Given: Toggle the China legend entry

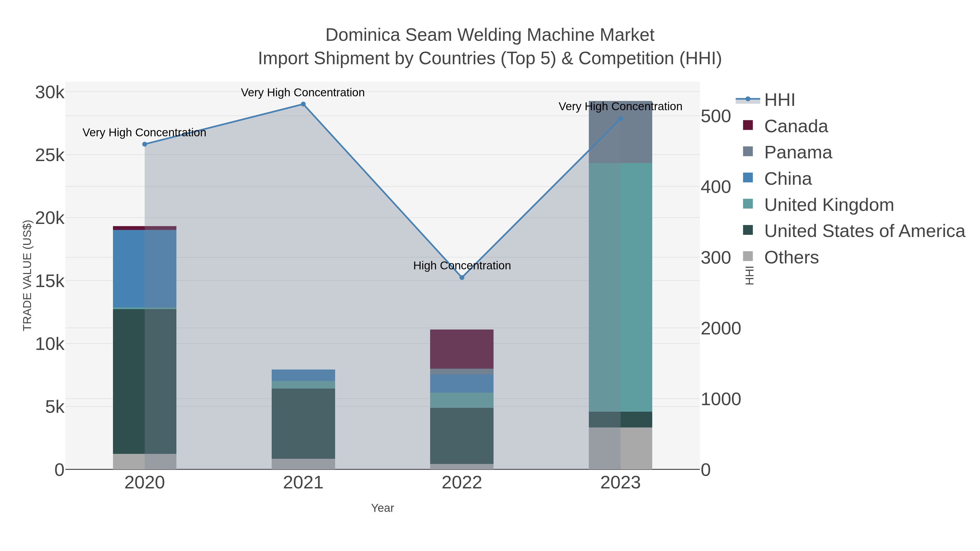Looking at the screenshot, I should pos(777,178).
